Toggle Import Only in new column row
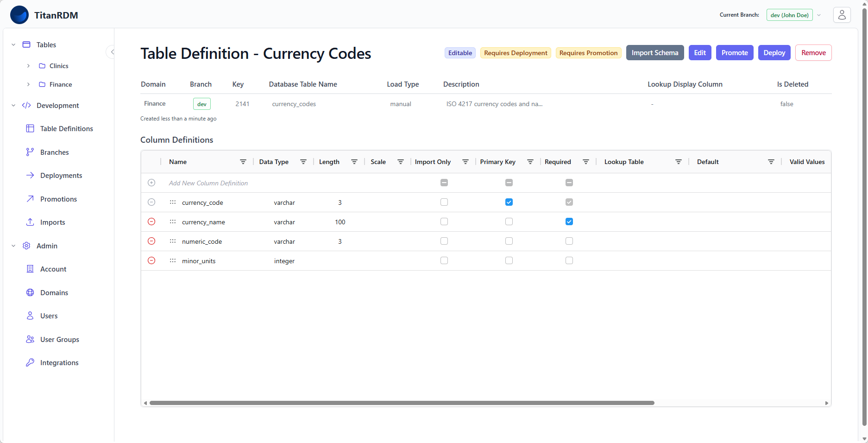868x443 pixels. (444, 183)
